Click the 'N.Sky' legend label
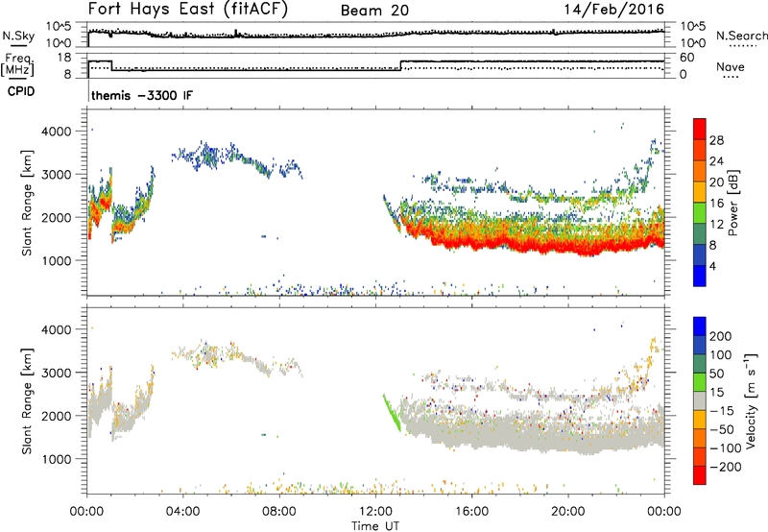The width and height of the screenshot is (768, 532). [x=18, y=36]
